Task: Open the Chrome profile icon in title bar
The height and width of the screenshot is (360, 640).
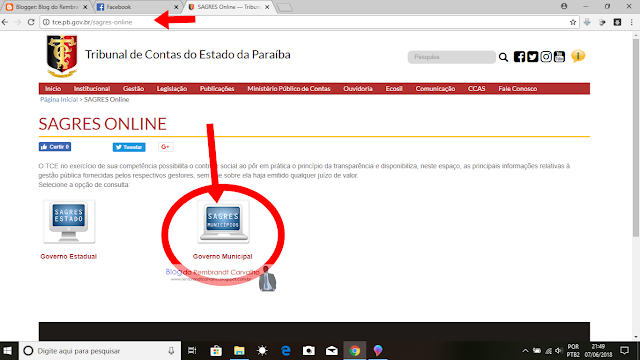Action: 564,6
